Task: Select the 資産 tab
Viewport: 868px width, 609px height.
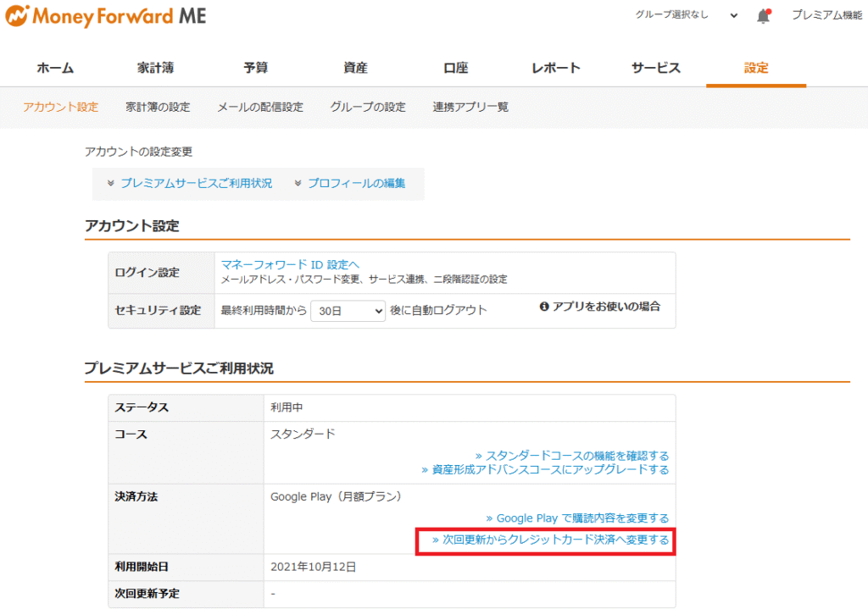Action: pos(355,68)
